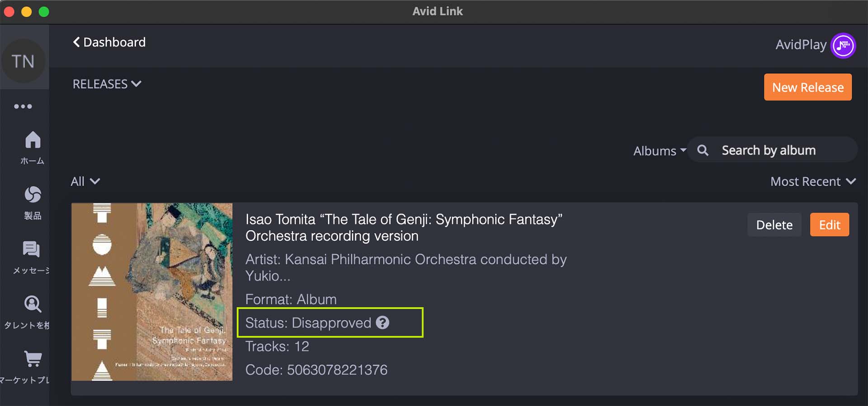Screen dimensions: 868x406
Task: Click the New Release button
Action: point(807,87)
